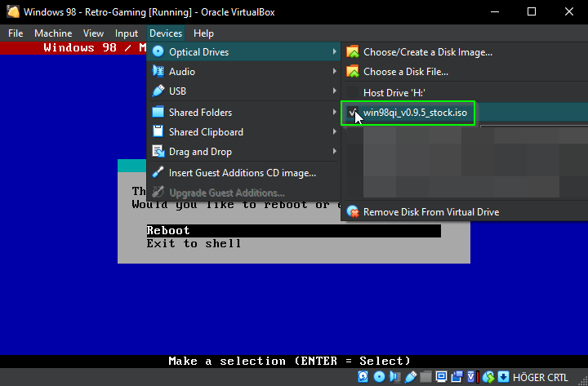Click the CPU virtualization status icon
The width and height of the screenshot is (588, 386).
tap(473, 377)
